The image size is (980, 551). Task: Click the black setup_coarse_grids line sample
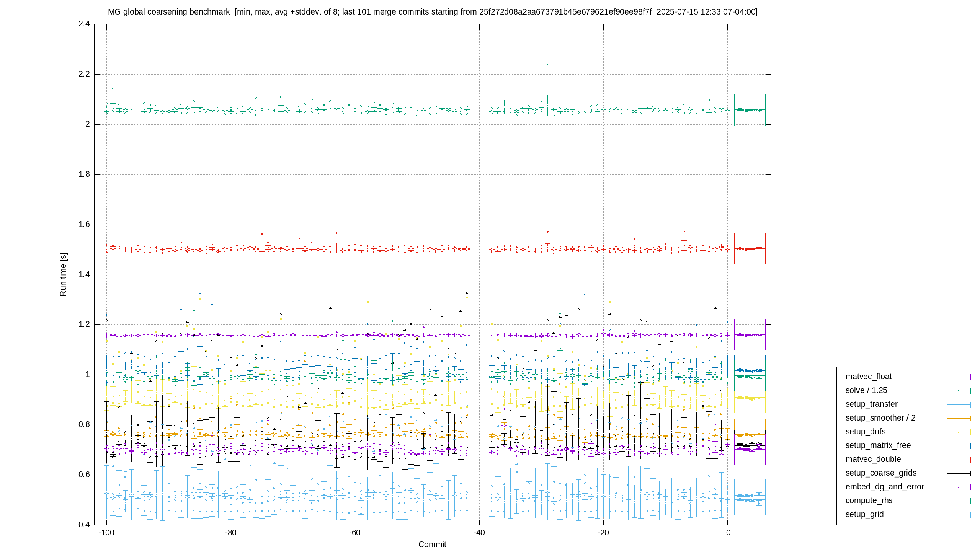click(959, 473)
